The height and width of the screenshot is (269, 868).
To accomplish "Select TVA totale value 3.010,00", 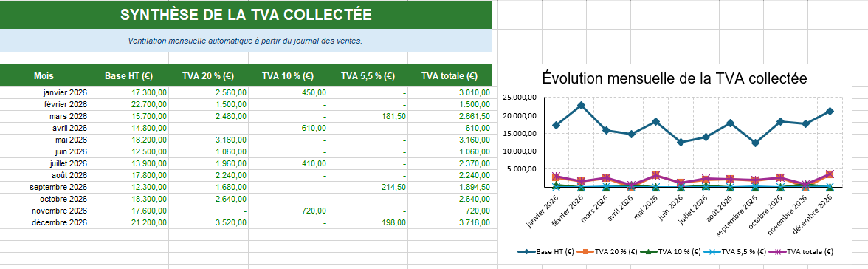I will click(449, 92).
